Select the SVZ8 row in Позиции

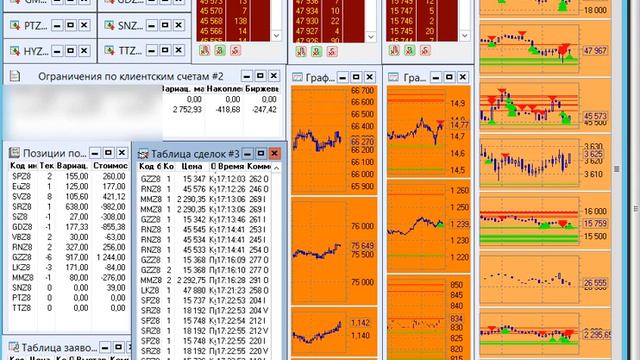click(x=68, y=197)
